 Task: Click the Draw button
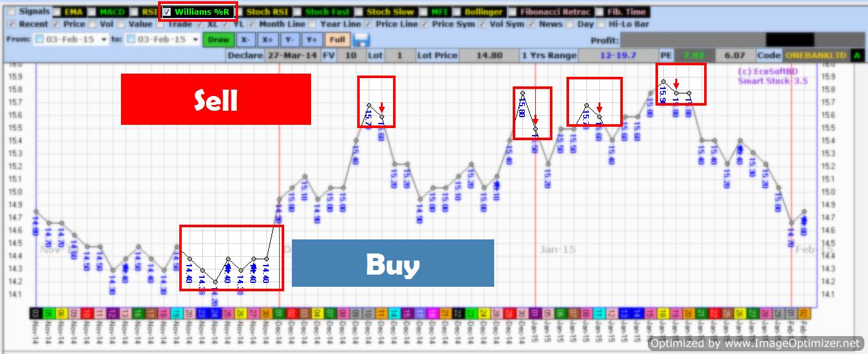tap(218, 40)
